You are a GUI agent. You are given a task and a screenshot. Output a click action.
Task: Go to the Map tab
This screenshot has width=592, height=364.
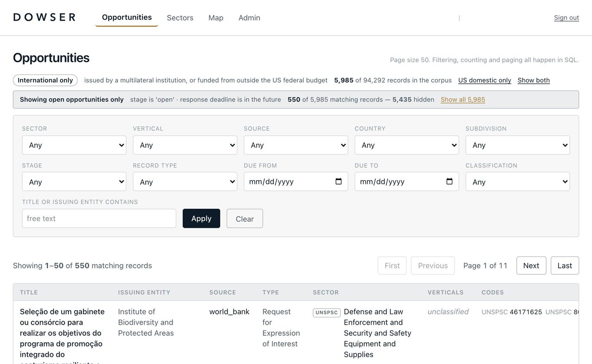pos(216,18)
